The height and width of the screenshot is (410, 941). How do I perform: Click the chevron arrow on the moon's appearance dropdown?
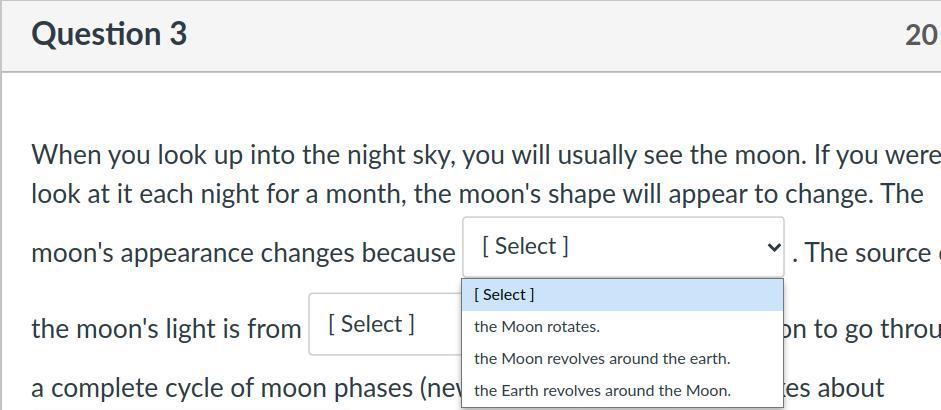pyautogui.click(x=771, y=247)
